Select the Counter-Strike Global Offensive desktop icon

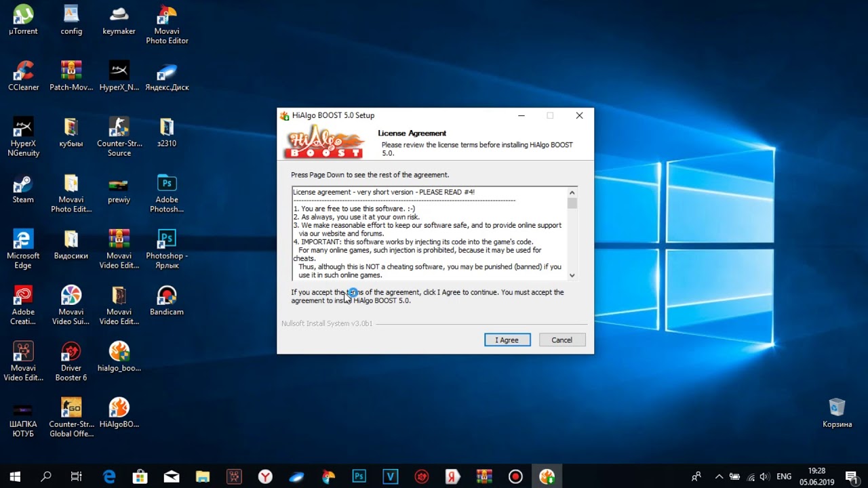pos(71,419)
